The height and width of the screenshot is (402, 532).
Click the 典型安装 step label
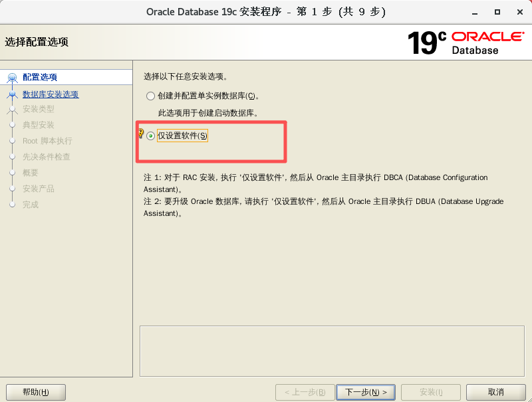(39, 125)
